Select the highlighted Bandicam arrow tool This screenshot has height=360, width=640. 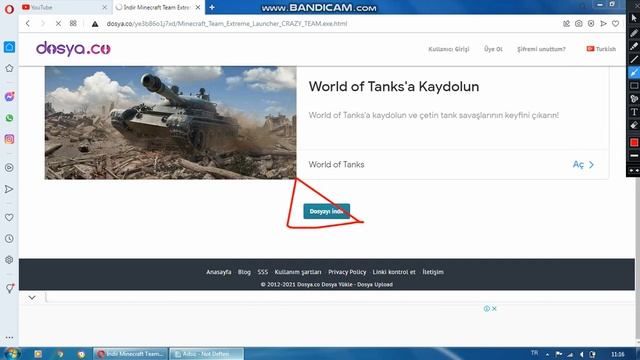(x=634, y=73)
